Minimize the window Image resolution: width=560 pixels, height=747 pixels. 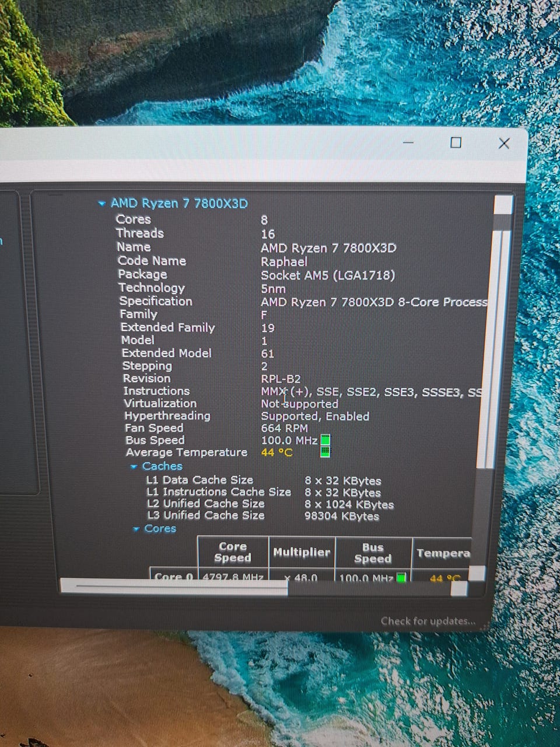408,142
